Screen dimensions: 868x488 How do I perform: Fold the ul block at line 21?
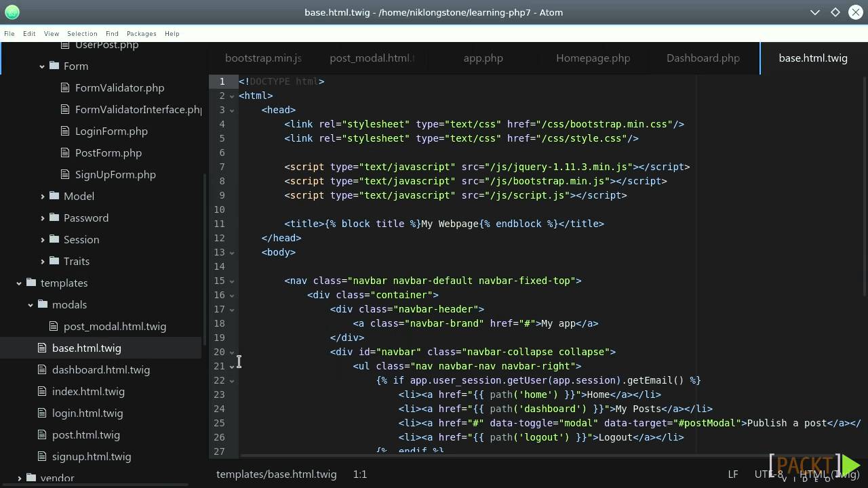click(x=232, y=366)
